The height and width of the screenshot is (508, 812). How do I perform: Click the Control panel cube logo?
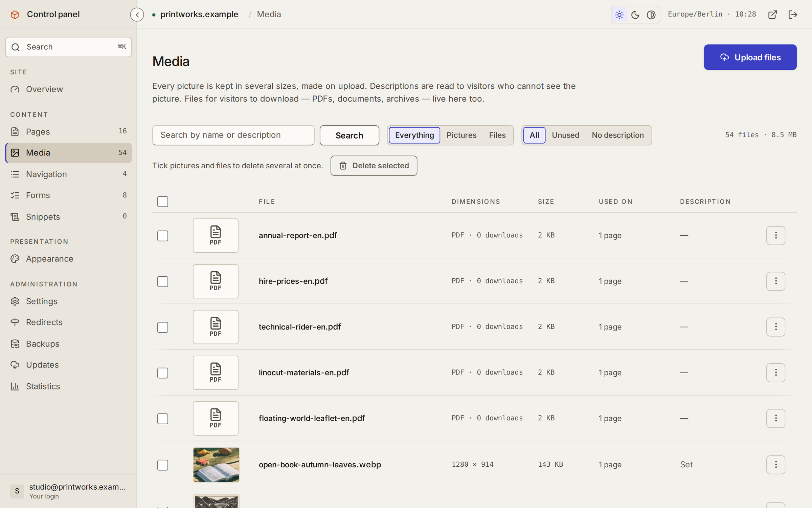click(15, 15)
